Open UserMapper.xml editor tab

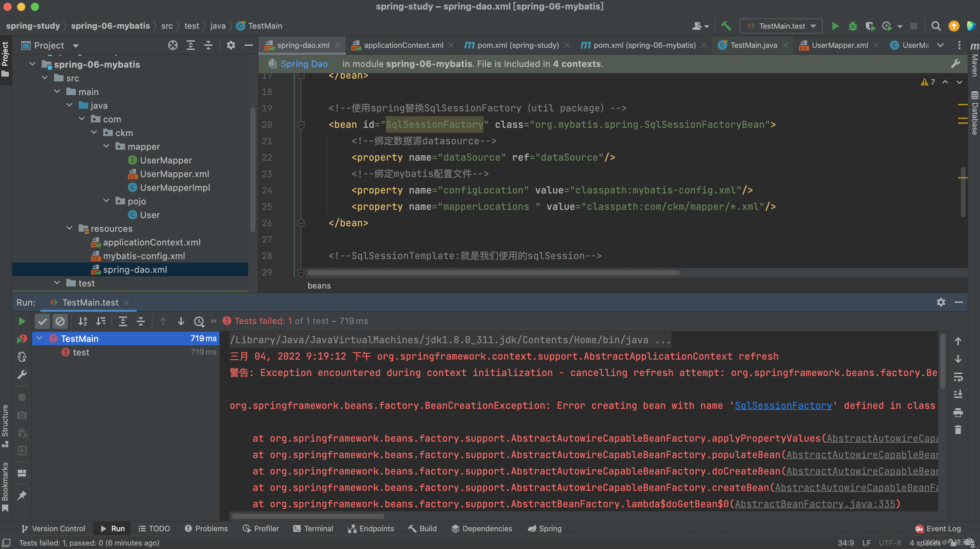(840, 45)
